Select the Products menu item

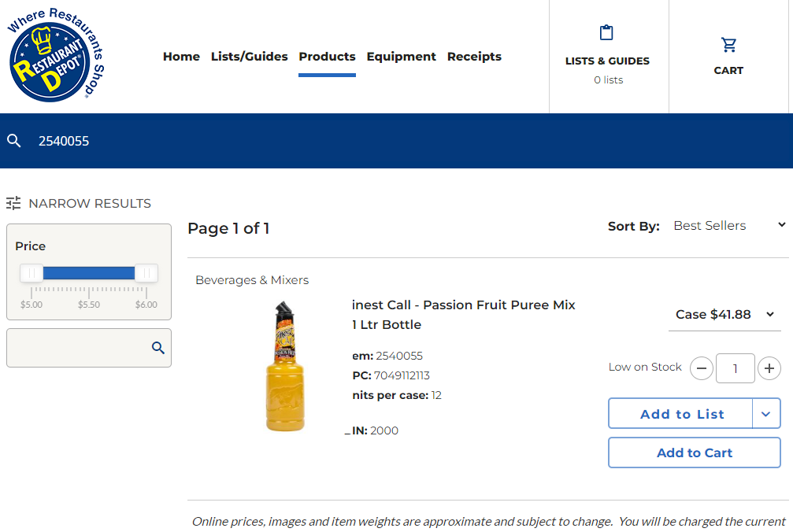(x=328, y=57)
